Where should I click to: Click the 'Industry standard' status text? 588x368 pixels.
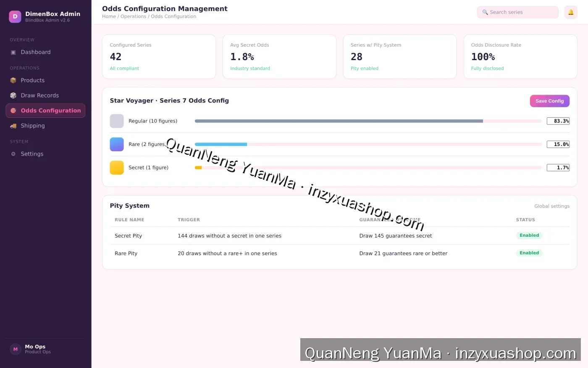pos(250,69)
